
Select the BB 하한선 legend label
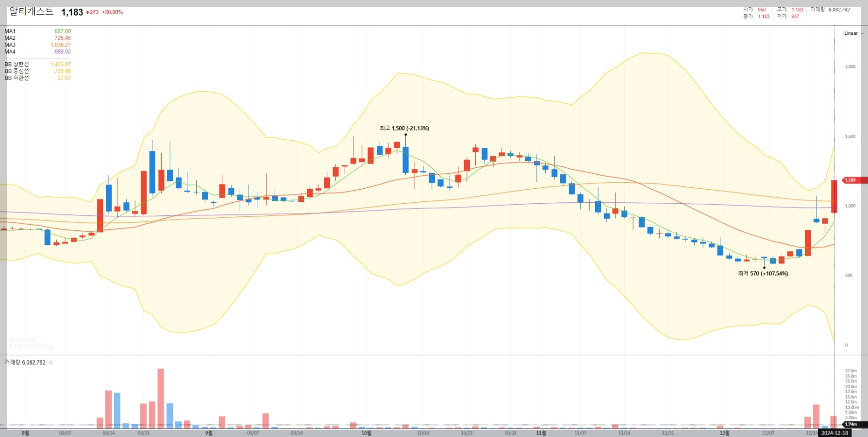point(17,78)
